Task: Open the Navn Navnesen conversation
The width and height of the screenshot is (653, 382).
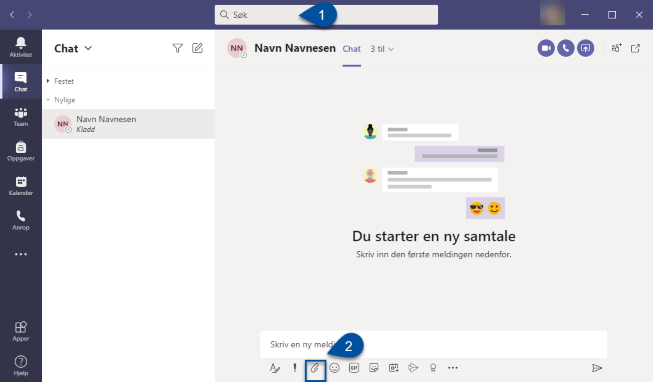Action: pos(129,124)
